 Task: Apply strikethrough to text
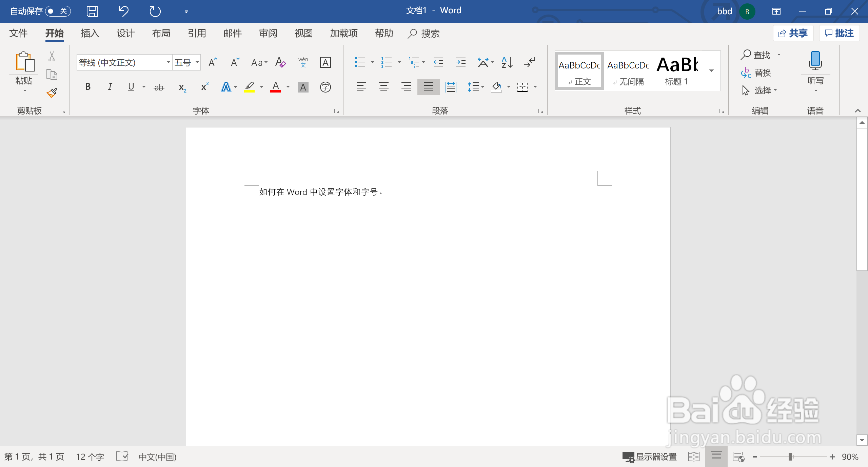[158, 87]
